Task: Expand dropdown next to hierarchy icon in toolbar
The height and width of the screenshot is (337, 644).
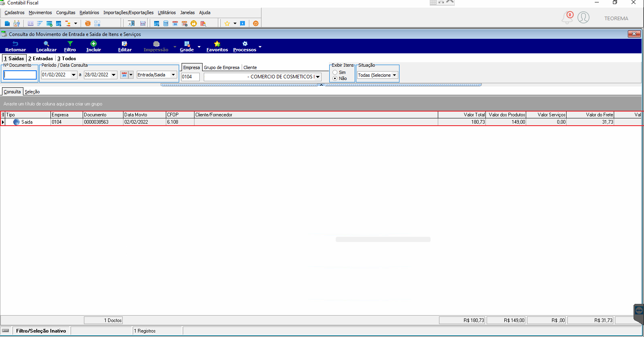Action: (x=75, y=23)
